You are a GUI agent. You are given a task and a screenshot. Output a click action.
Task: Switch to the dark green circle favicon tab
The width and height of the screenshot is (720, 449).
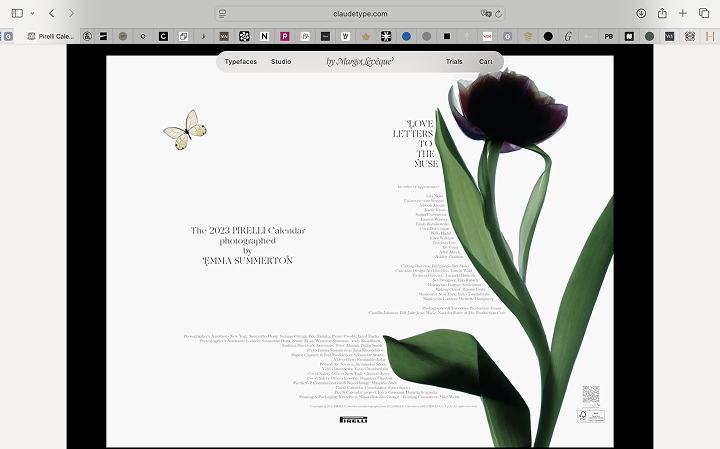[x=649, y=36]
